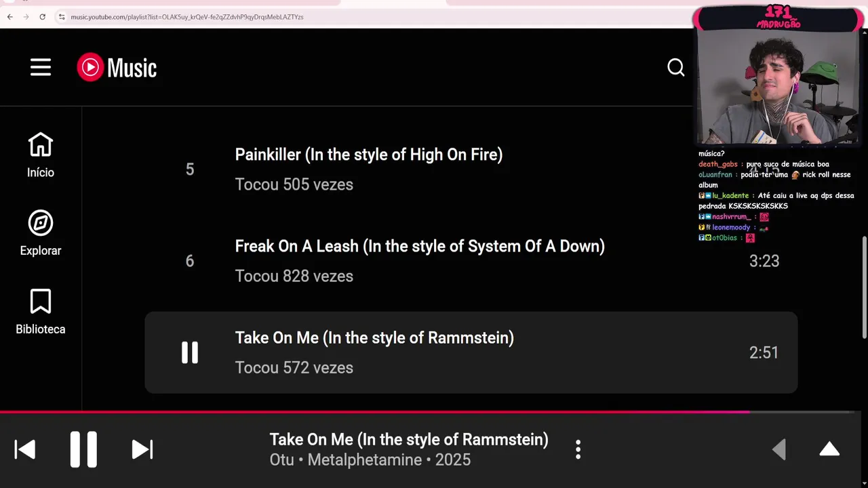The width and height of the screenshot is (868, 488).
Task: Skip to the previous track
Action: coord(25,449)
